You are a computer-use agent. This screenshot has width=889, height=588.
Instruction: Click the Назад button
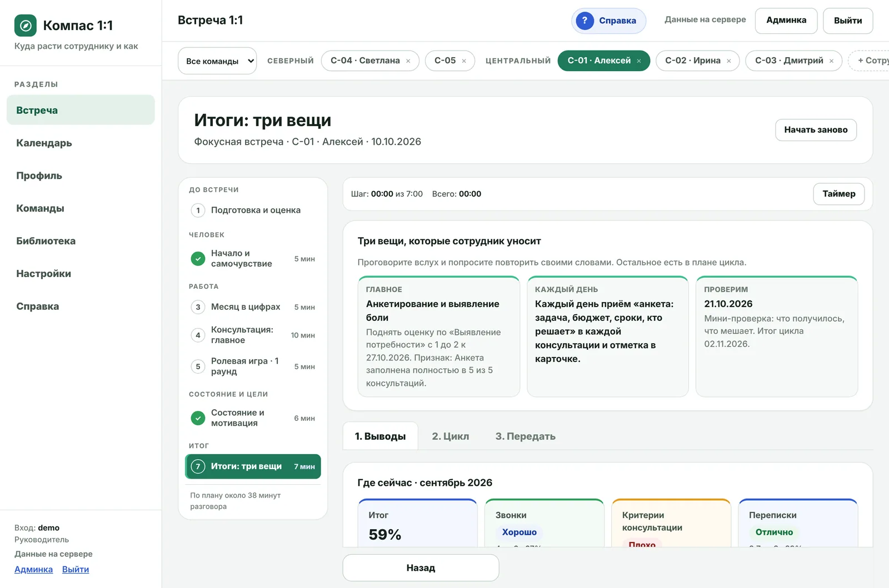[x=421, y=568]
